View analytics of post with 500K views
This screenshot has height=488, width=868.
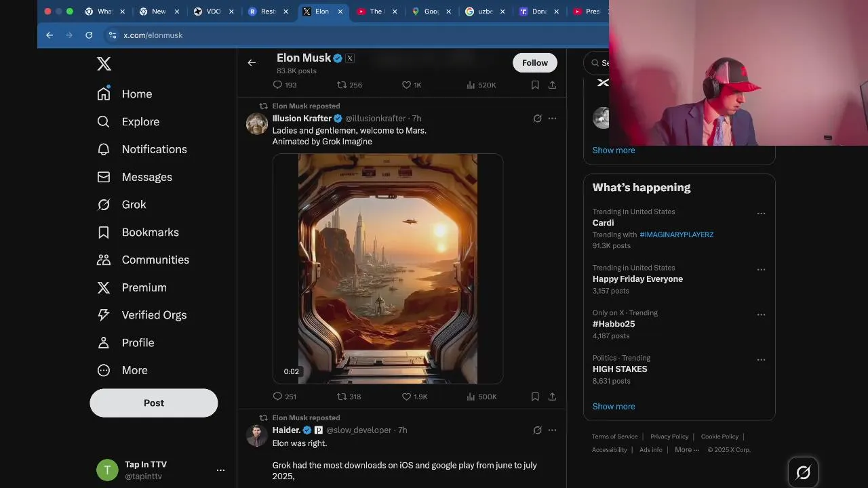(481, 396)
